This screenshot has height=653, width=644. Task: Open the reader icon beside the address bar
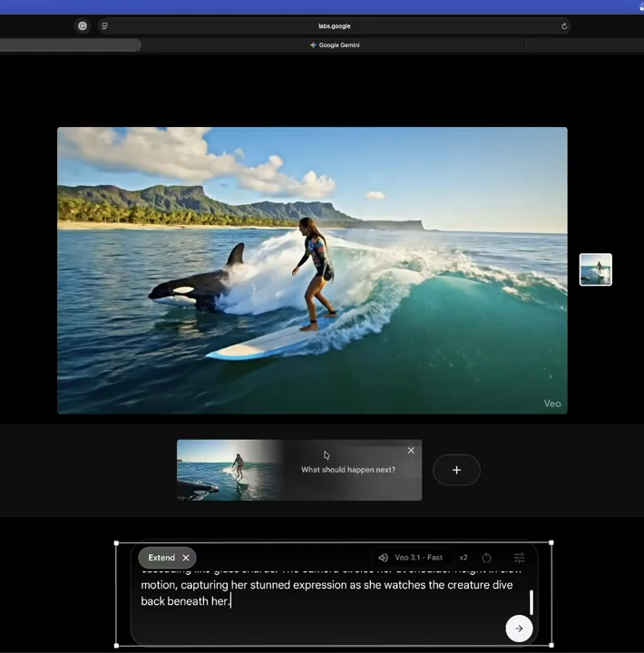104,26
